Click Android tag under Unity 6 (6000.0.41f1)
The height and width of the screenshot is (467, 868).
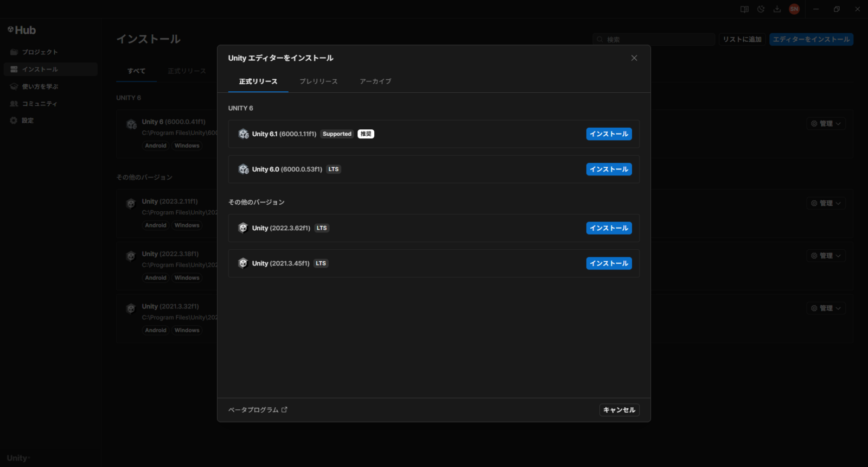156,146
